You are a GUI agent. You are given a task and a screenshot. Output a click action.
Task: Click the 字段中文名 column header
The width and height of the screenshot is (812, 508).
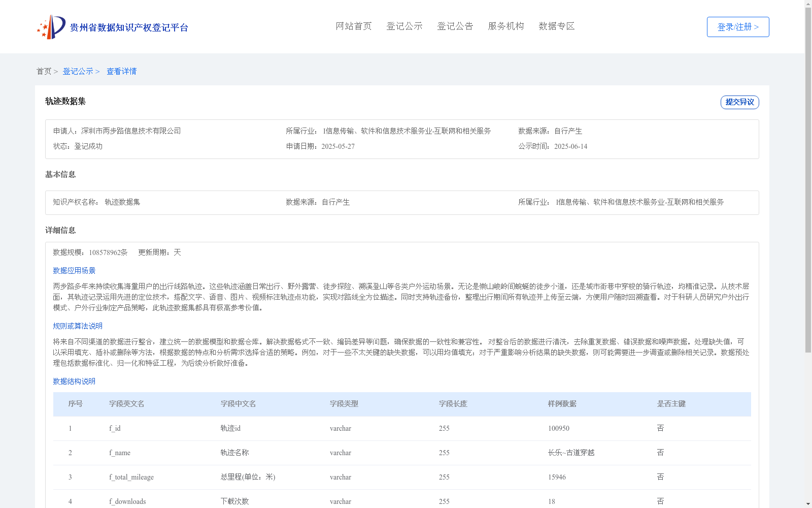point(239,404)
